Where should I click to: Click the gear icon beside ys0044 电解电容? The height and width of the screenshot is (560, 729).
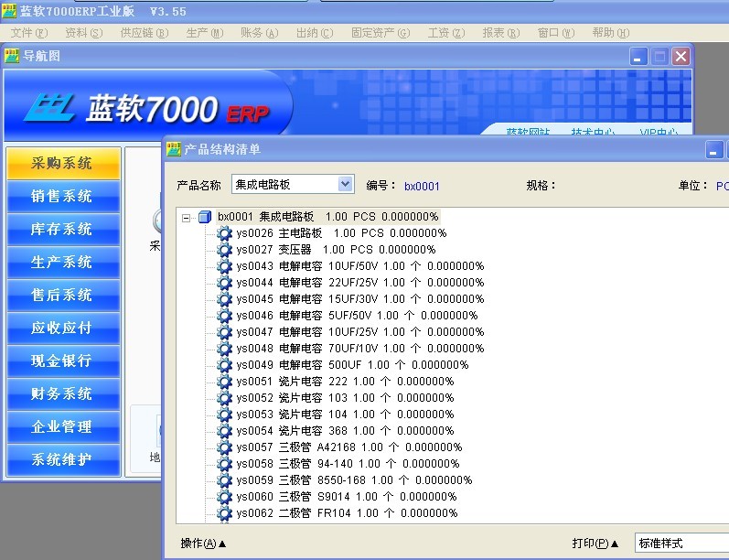click(x=224, y=283)
